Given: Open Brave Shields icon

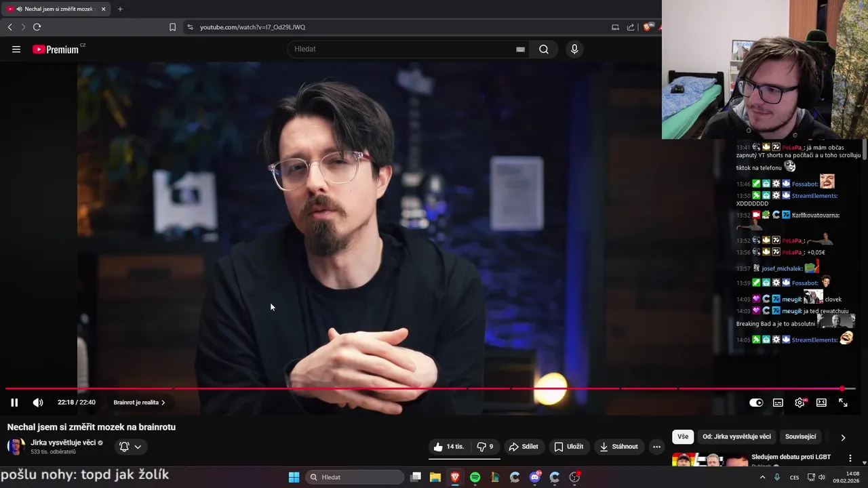Looking at the screenshot, I should (647, 27).
